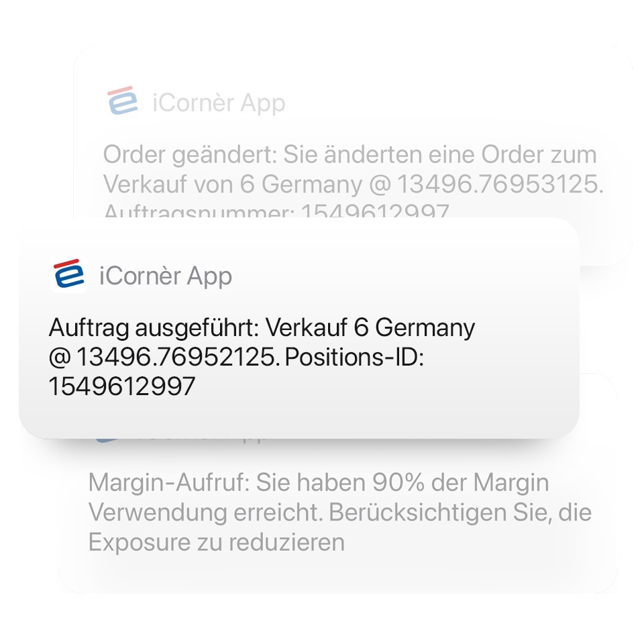Image resolution: width=644 pixels, height=644 pixels.
Task: Select the Positions-ID number 1549612997
Action: (122, 386)
